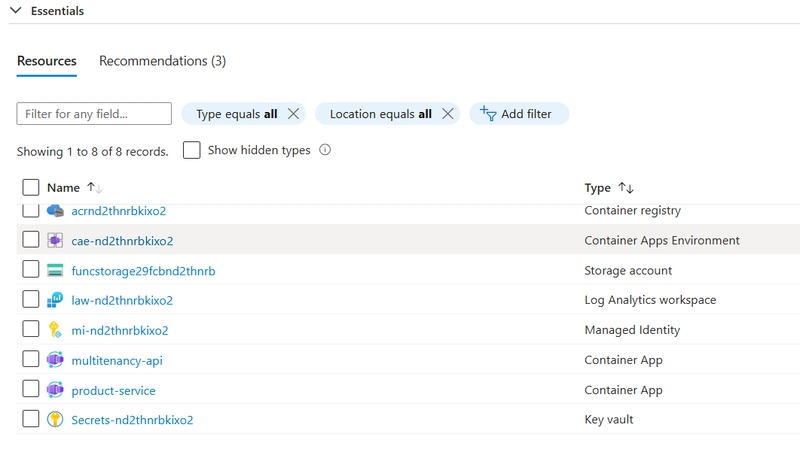Remove the Type equals all filter
Viewport: 800px width, 449px height.
(x=293, y=113)
